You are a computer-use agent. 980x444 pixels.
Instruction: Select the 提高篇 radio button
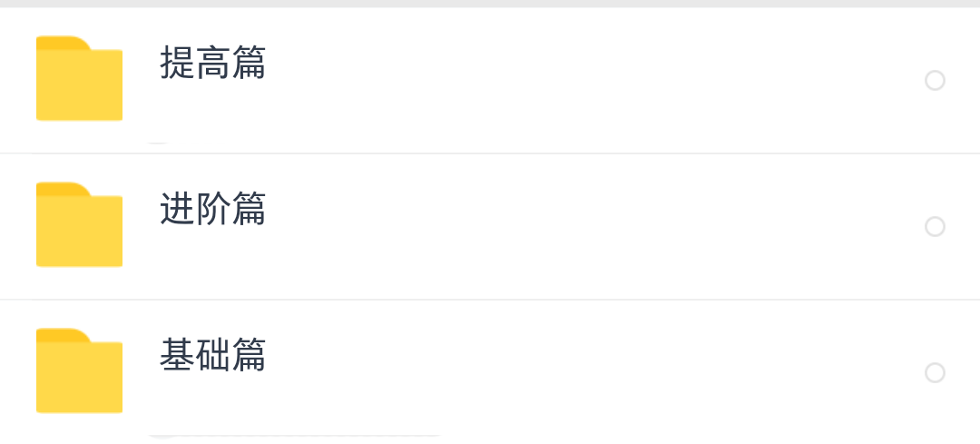point(935,81)
